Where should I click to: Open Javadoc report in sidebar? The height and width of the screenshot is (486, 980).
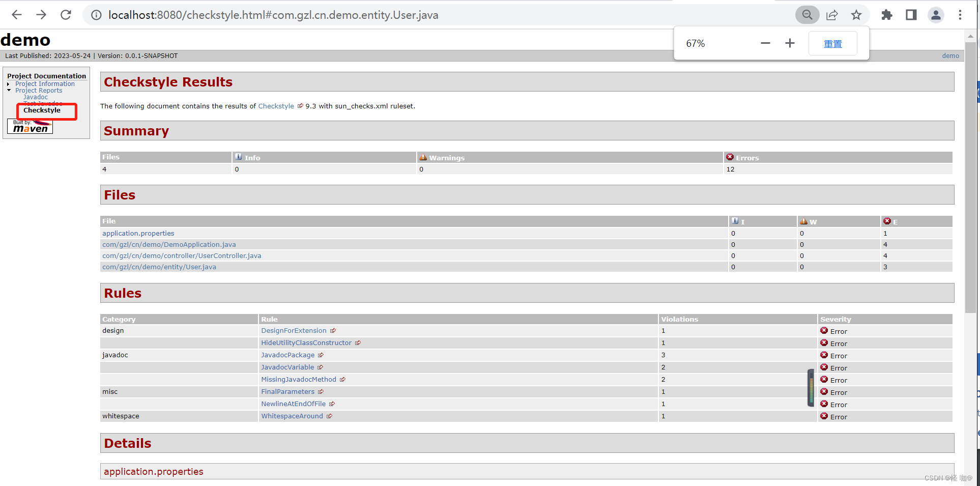[x=36, y=97]
